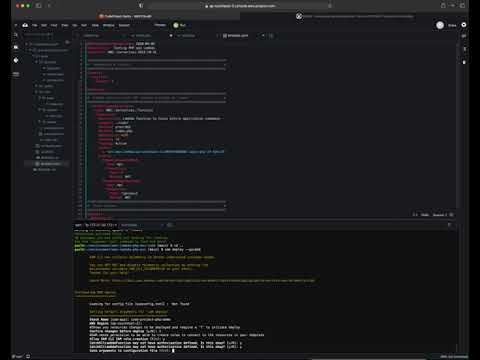Open the Go menu

pyautogui.click(x=75, y=25)
